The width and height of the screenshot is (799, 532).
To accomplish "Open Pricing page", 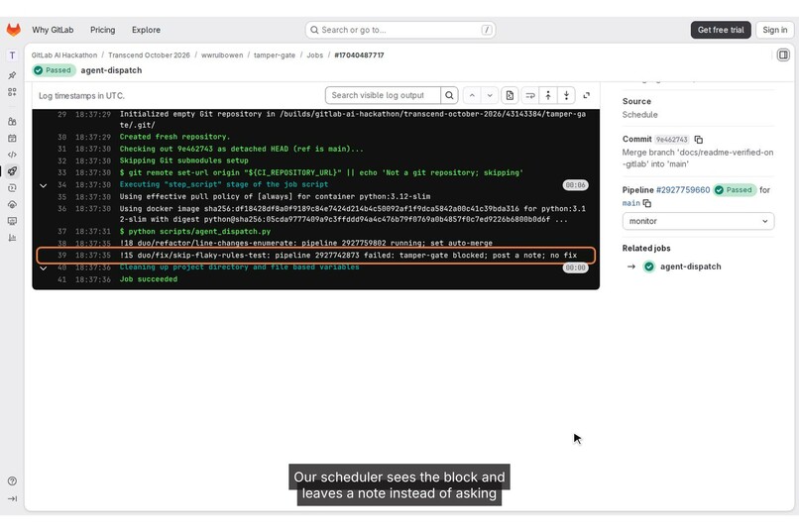I will [x=102, y=30].
